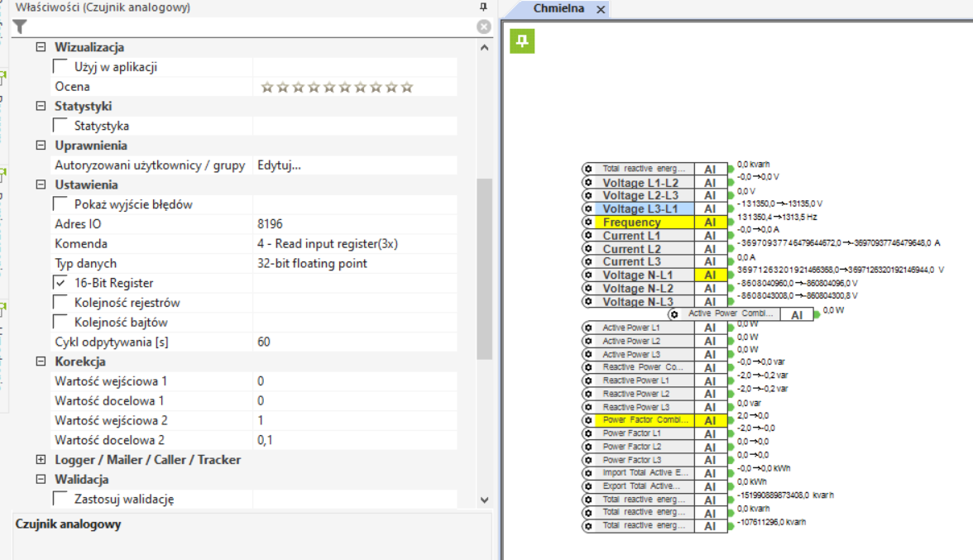Click the gear icon of Current L2 block
The width and height of the screenshot is (973, 560).
588,249
